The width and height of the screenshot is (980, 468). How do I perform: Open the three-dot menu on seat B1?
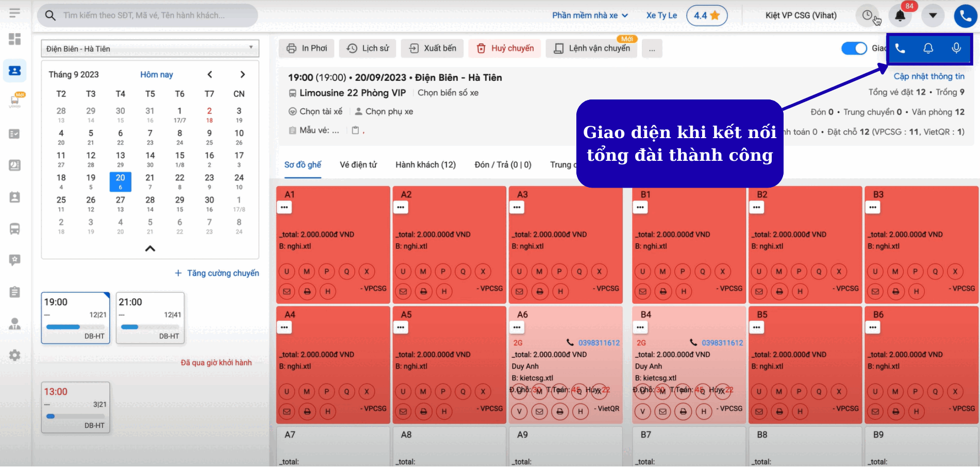pyautogui.click(x=640, y=207)
